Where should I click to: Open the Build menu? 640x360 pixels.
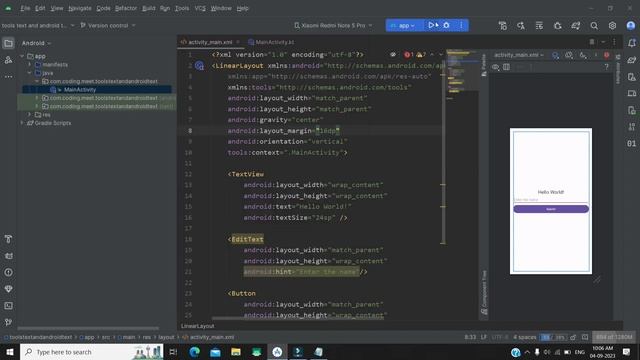pyautogui.click(x=149, y=8)
